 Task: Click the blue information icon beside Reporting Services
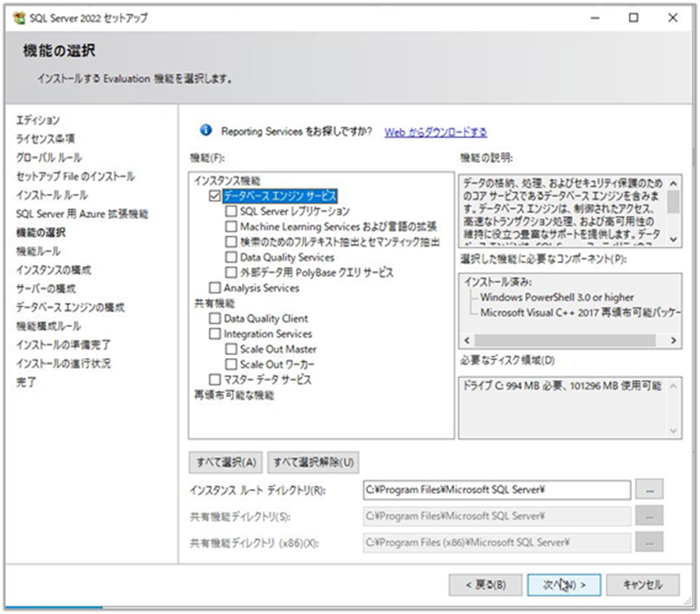click(205, 130)
